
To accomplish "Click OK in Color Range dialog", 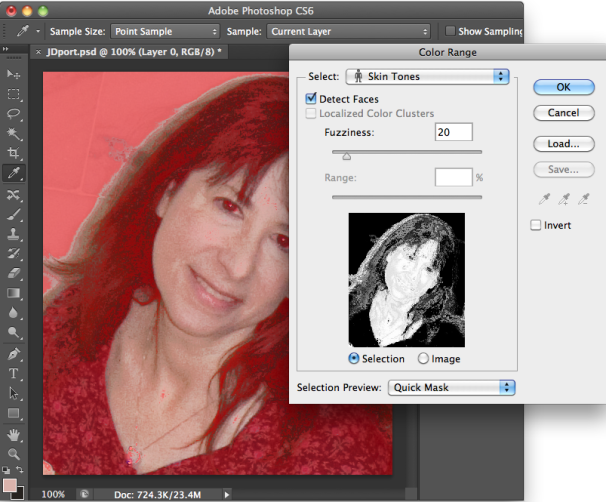I will 563,87.
